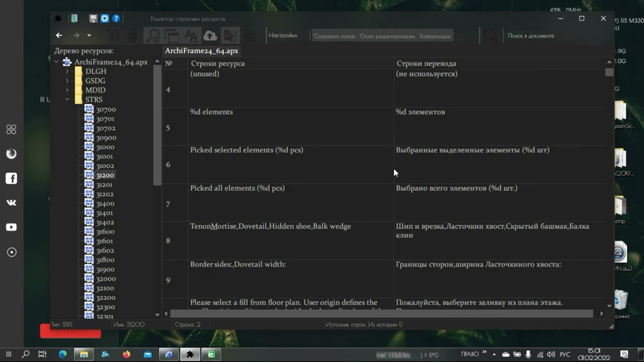
Task: Click the 'Шип и врезка' translation cell
Action: 500,241
